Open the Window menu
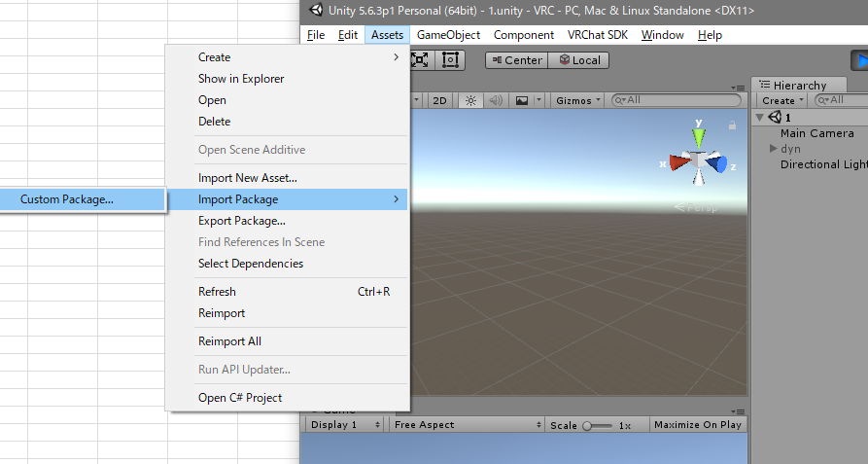Screen dimensions: 868x464 coord(662,35)
